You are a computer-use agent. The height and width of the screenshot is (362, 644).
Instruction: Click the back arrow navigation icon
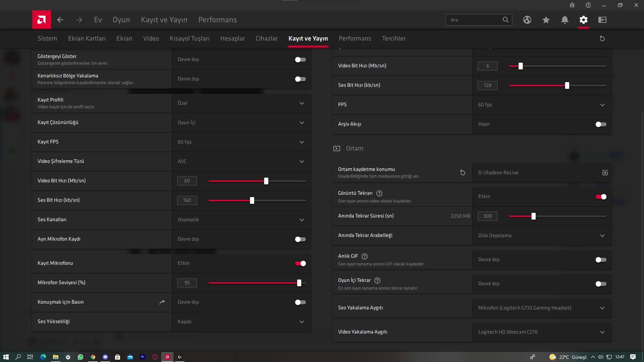coord(60,20)
